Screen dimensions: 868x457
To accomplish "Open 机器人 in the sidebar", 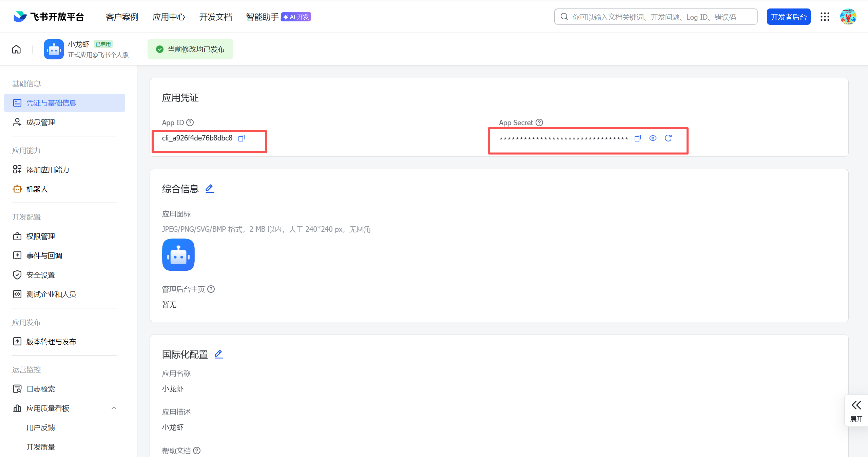I will (x=37, y=189).
